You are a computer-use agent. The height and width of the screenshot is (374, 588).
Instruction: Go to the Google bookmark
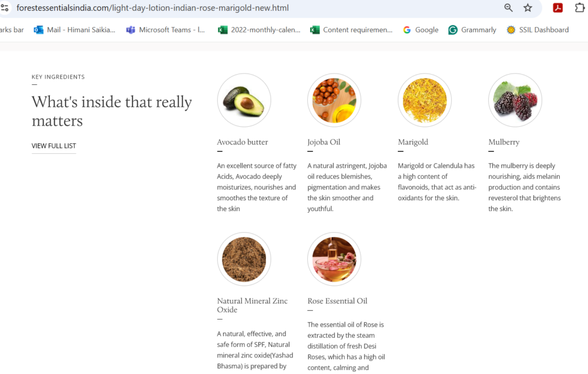click(x=420, y=30)
